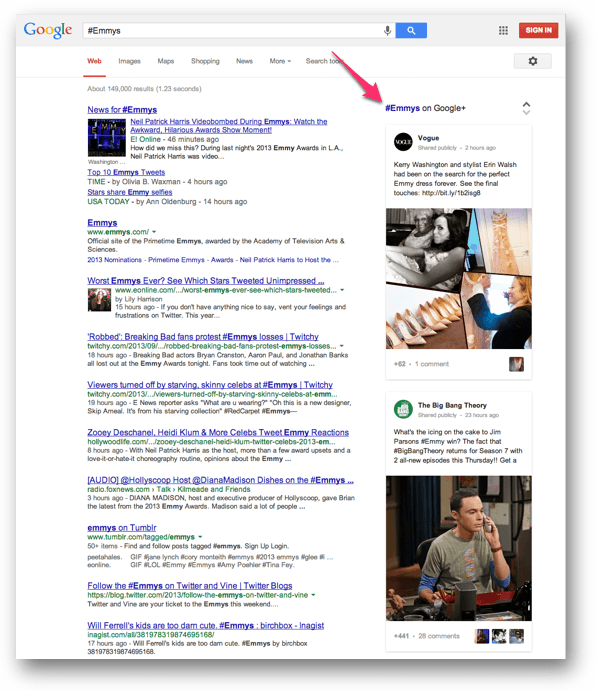Open dropdown beside tumblr.com/tagged/emmys URL
This screenshot has width=596, height=691.
point(200,537)
